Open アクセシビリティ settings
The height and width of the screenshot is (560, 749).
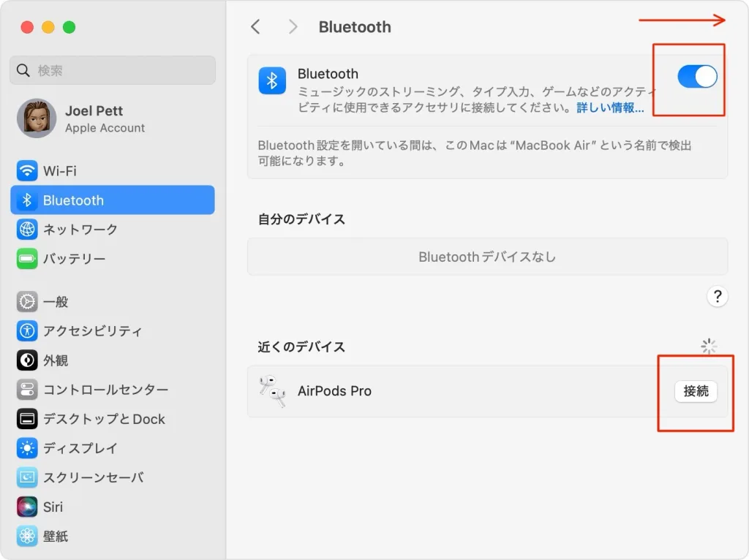click(x=113, y=331)
